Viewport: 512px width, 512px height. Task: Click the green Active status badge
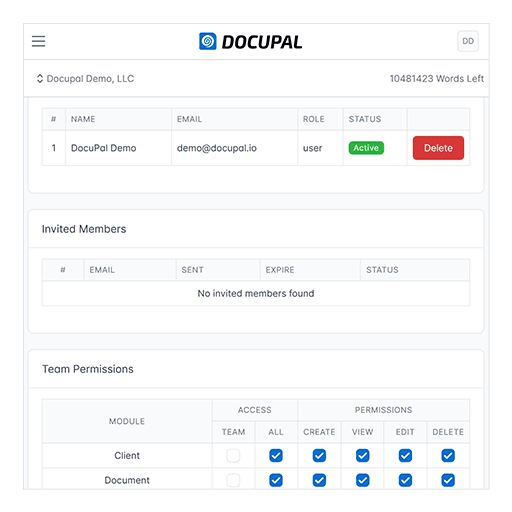[x=366, y=148]
